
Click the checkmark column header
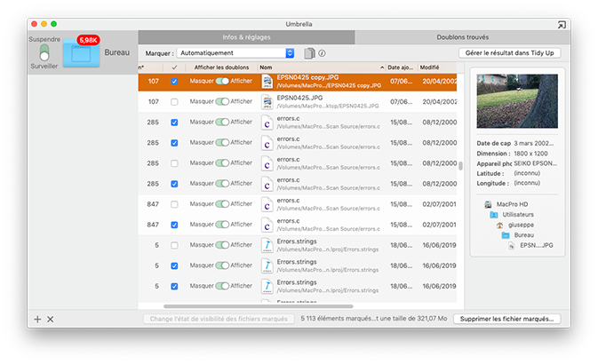tap(174, 67)
